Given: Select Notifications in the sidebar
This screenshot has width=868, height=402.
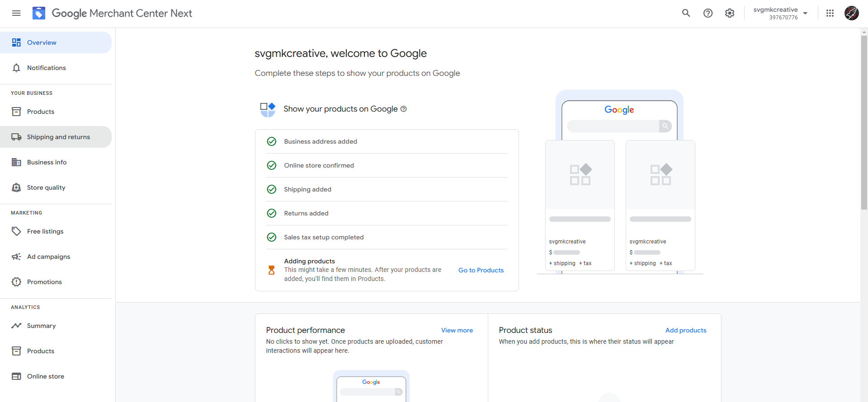Looking at the screenshot, I should 46,68.
